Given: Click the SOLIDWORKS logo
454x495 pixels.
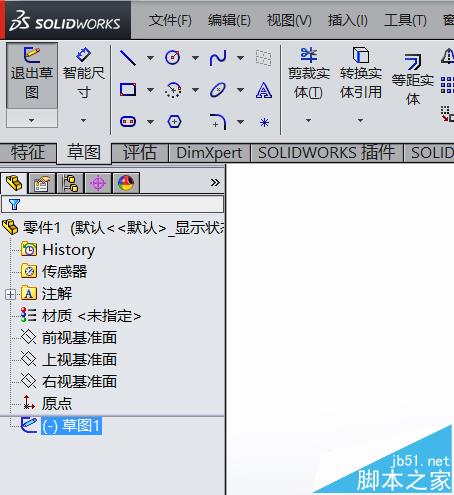Looking at the screenshot, I should tap(65, 21).
